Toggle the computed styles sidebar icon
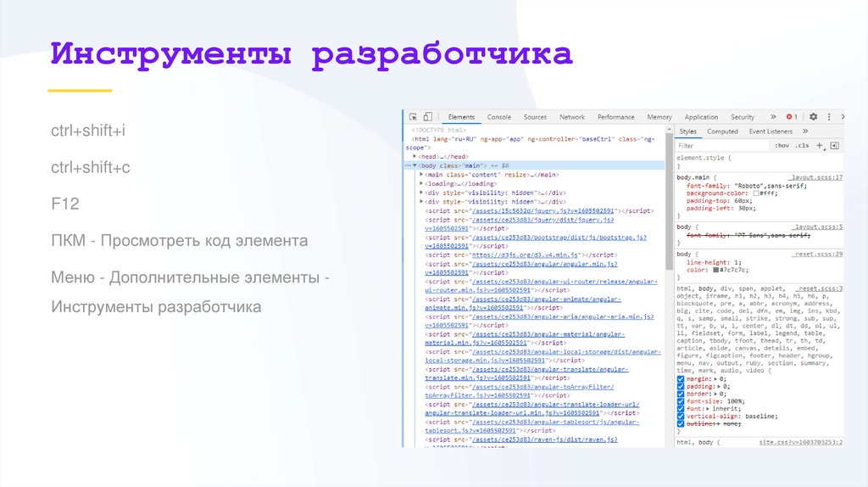 click(x=835, y=146)
